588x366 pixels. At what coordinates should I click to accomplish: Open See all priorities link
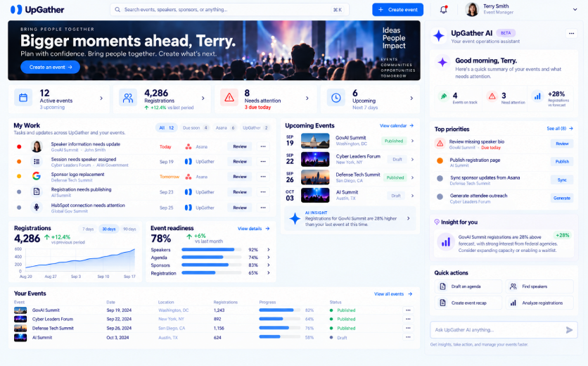pyautogui.click(x=559, y=129)
